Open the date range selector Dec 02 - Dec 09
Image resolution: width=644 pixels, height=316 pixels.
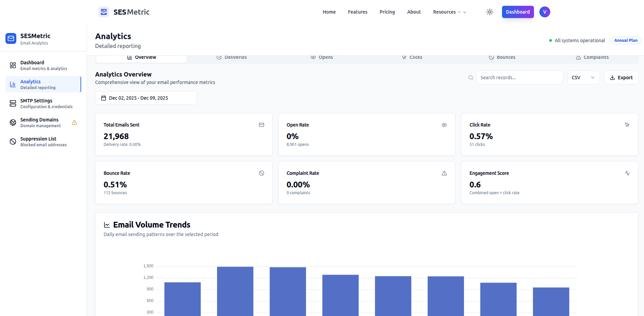coord(146,98)
